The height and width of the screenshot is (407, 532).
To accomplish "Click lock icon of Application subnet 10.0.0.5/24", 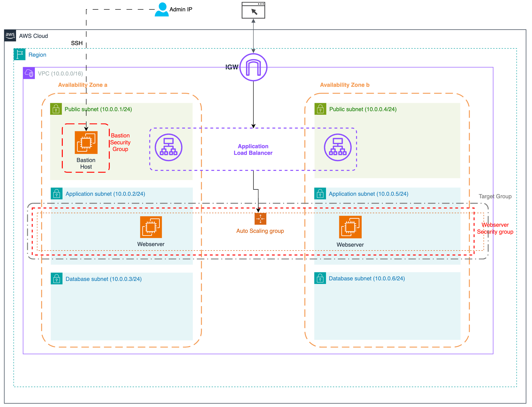I will click(x=320, y=194).
